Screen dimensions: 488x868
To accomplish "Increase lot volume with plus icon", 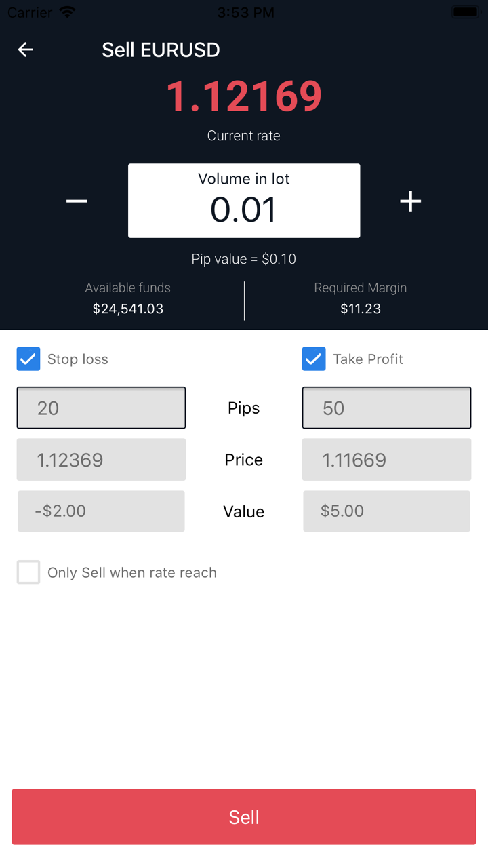I will click(410, 201).
